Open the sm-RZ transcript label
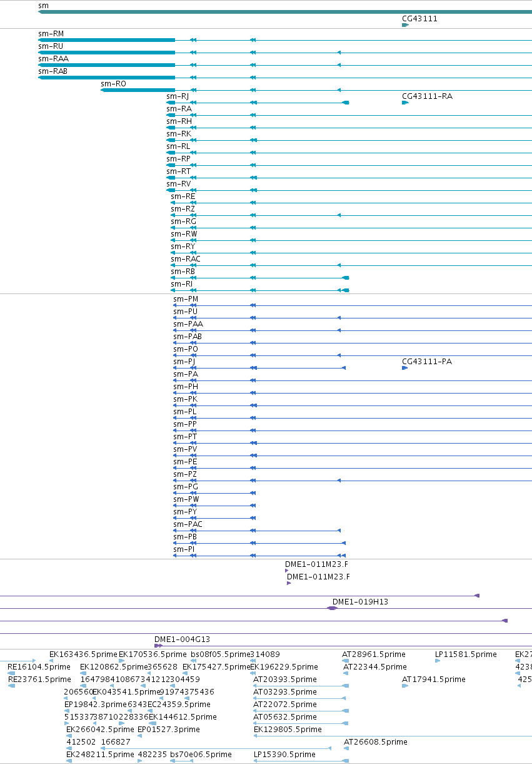The image size is (532, 764). [183, 209]
